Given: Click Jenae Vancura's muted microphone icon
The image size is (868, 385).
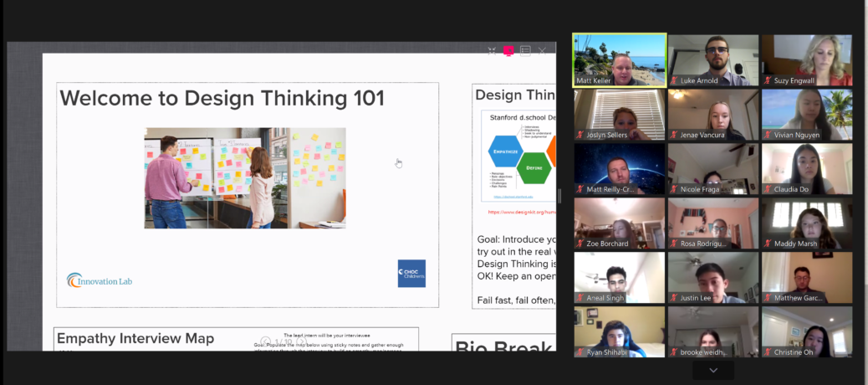Looking at the screenshot, I should pyautogui.click(x=674, y=135).
